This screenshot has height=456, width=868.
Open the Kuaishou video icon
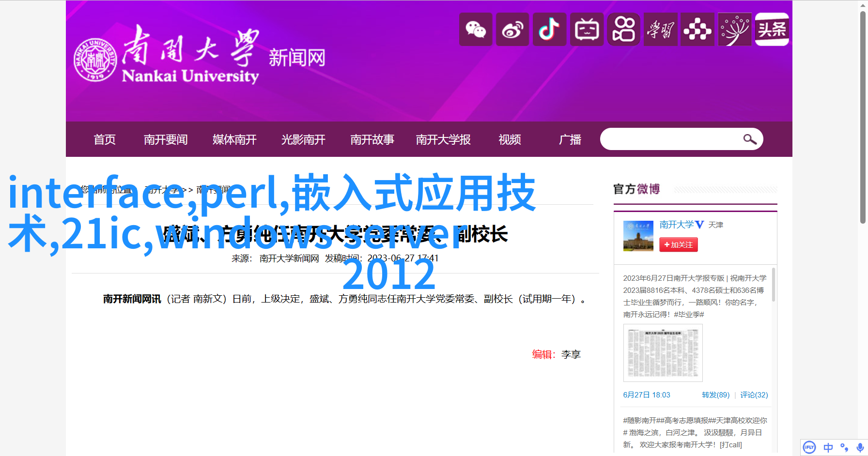click(x=623, y=30)
